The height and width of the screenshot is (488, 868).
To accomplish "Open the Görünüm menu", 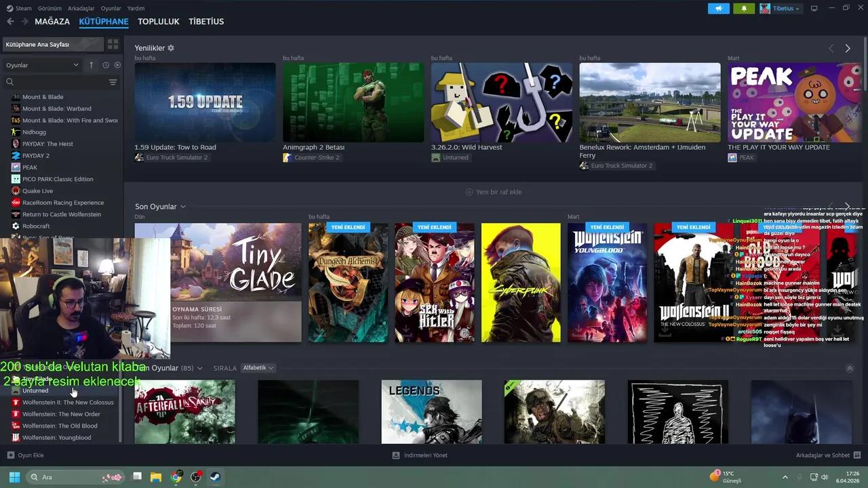I will pyautogui.click(x=50, y=8).
